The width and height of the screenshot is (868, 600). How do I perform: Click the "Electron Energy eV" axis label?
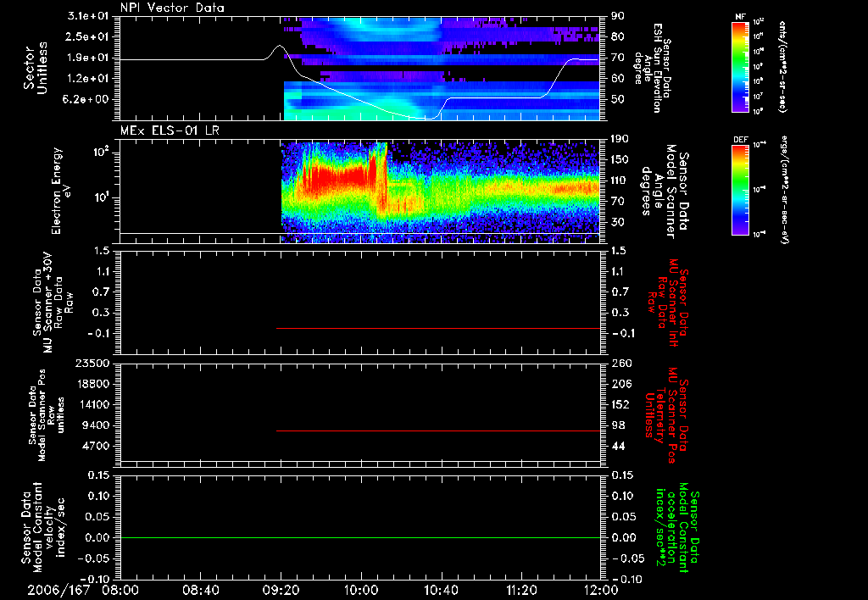click(x=60, y=191)
